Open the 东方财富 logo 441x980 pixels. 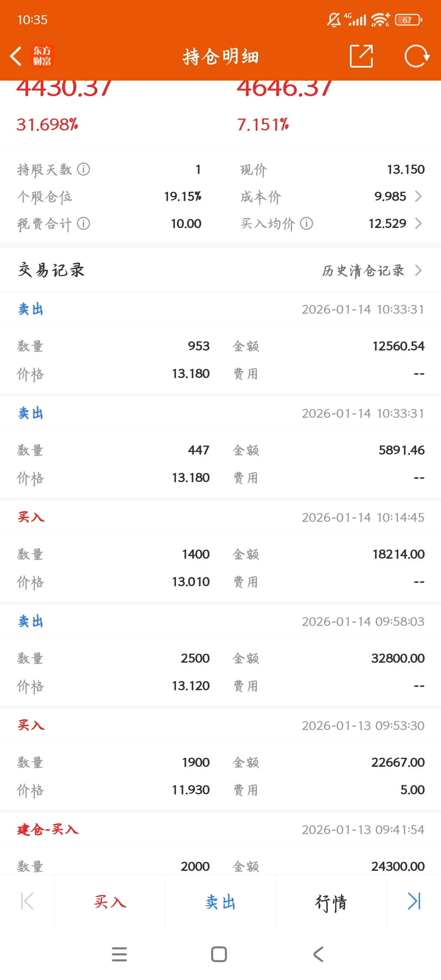point(42,56)
